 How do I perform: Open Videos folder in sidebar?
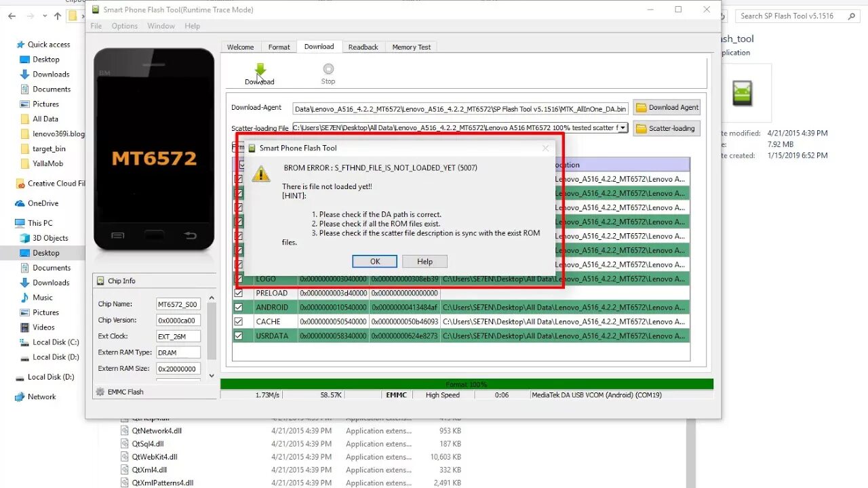pyautogui.click(x=38, y=327)
